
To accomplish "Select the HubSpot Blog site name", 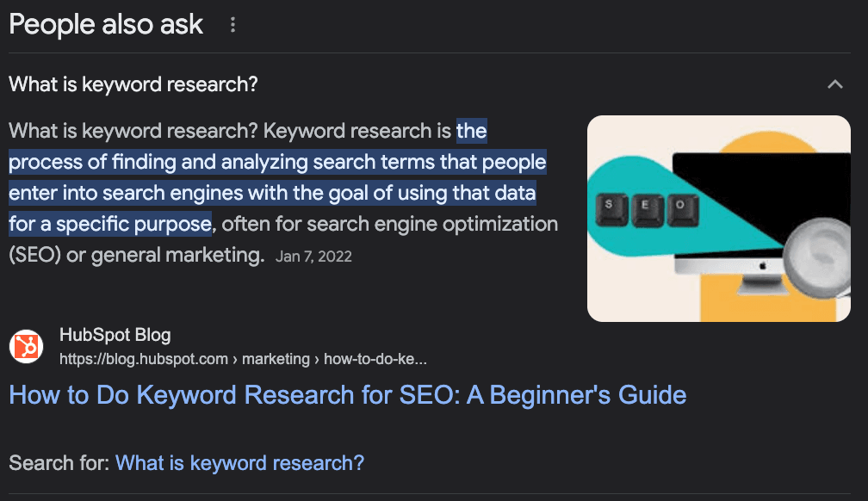I will (x=115, y=335).
